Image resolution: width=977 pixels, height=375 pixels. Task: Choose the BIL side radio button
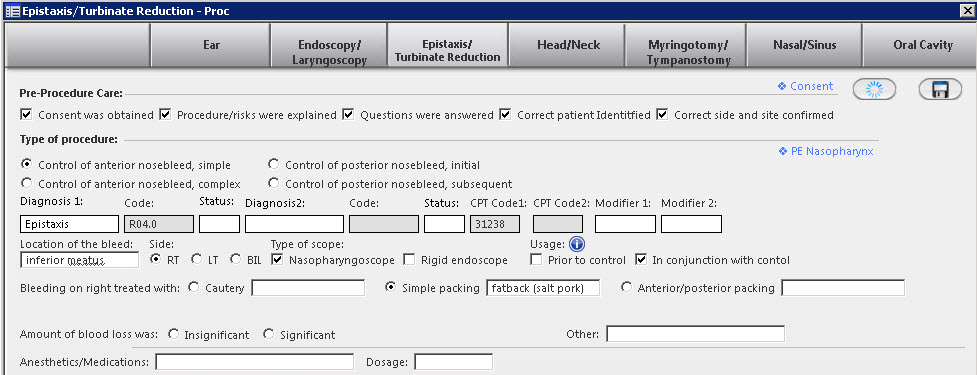pos(236,260)
